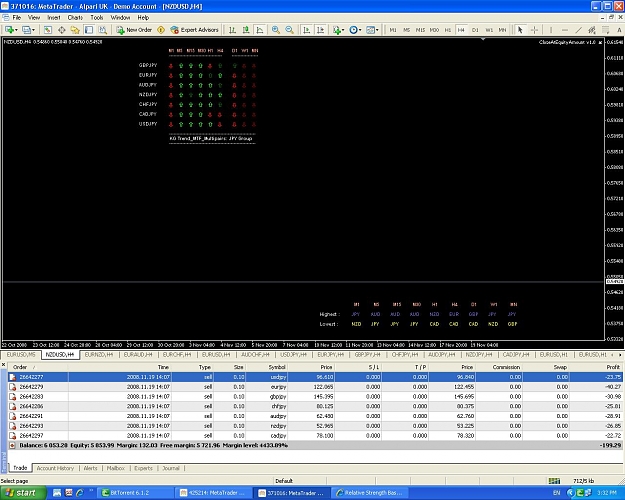Open Relative Strength Bas... taskbar window
625x500 pixels.
(369, 493)
